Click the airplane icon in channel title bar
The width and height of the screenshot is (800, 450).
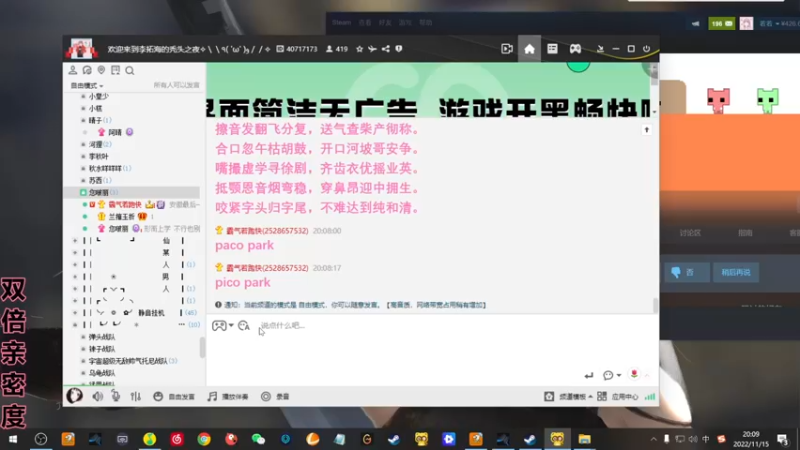pyautogui.click(x=372, y=49)
